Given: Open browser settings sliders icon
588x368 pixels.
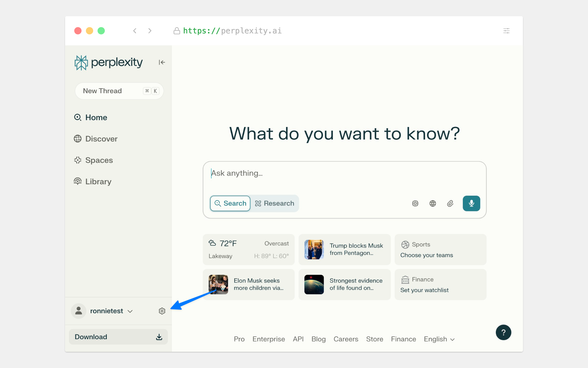Looking at the screenshot, I should (x=506, y=31).
